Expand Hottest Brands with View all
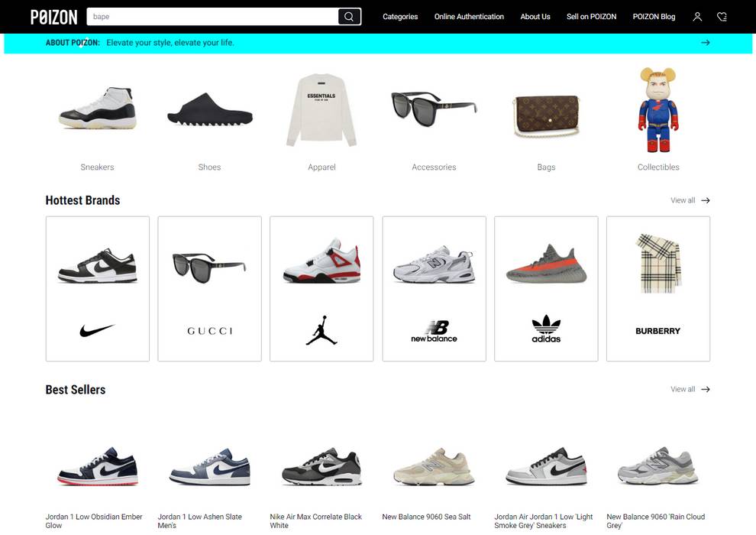 click(690, 200)
